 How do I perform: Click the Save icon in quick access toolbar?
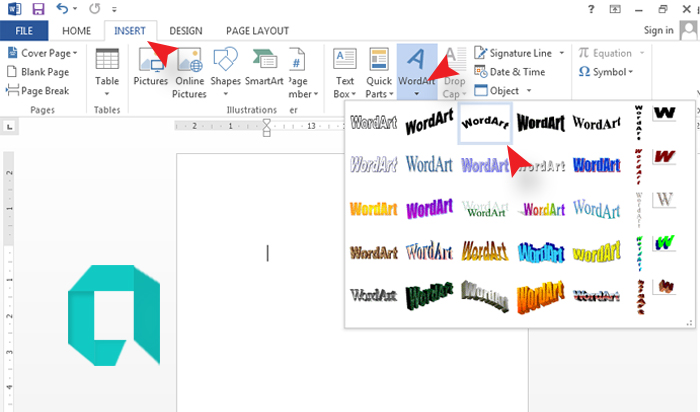[39, 9]
